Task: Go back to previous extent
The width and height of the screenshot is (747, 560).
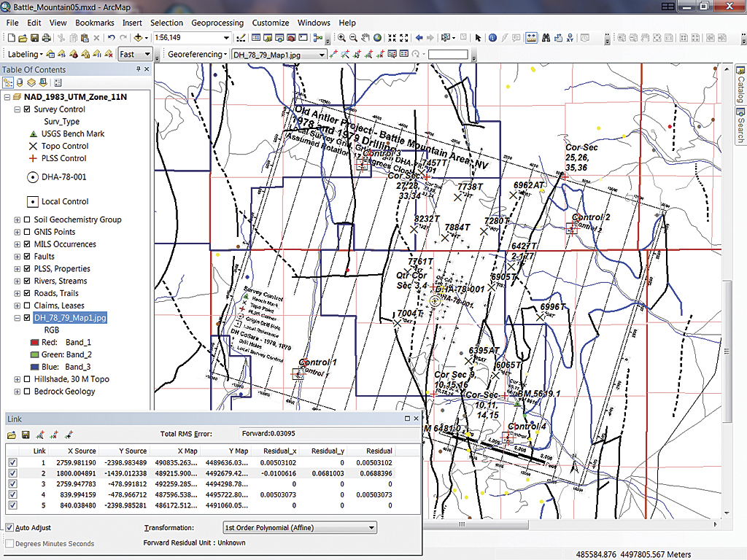Action: (x=419, y=38)
